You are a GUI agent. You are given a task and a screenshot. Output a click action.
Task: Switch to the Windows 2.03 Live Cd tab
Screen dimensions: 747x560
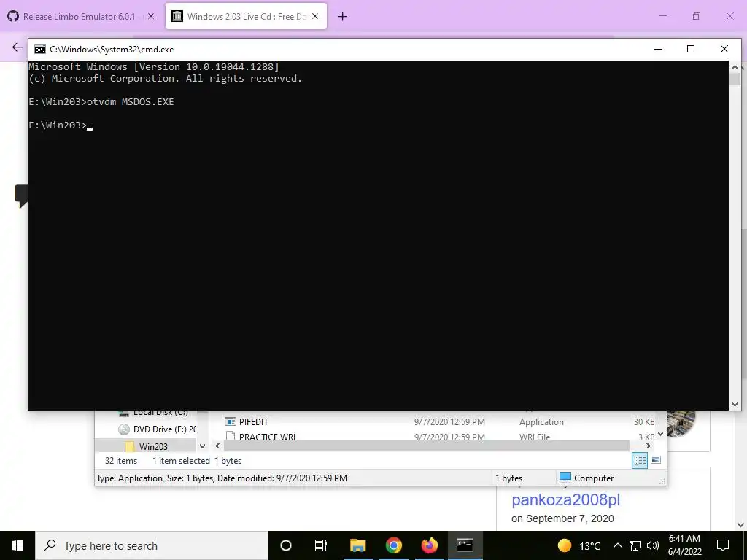247,17
